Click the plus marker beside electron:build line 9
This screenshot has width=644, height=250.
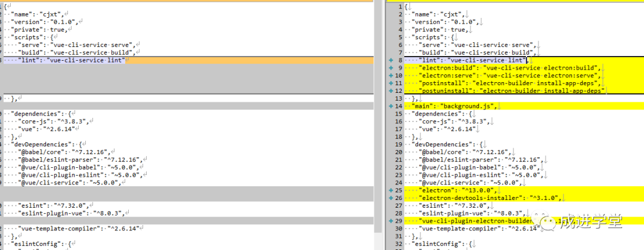click(x=391, y=68)
